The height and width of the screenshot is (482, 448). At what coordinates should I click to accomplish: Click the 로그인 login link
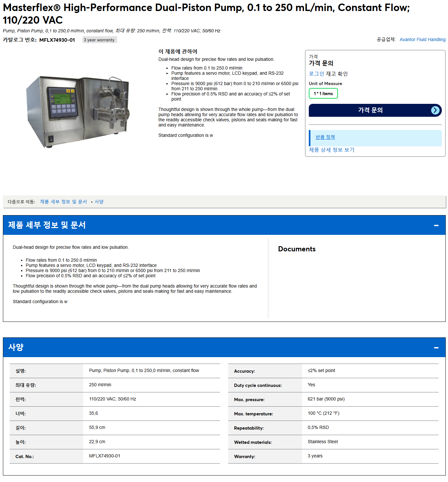tap(316, 74)
